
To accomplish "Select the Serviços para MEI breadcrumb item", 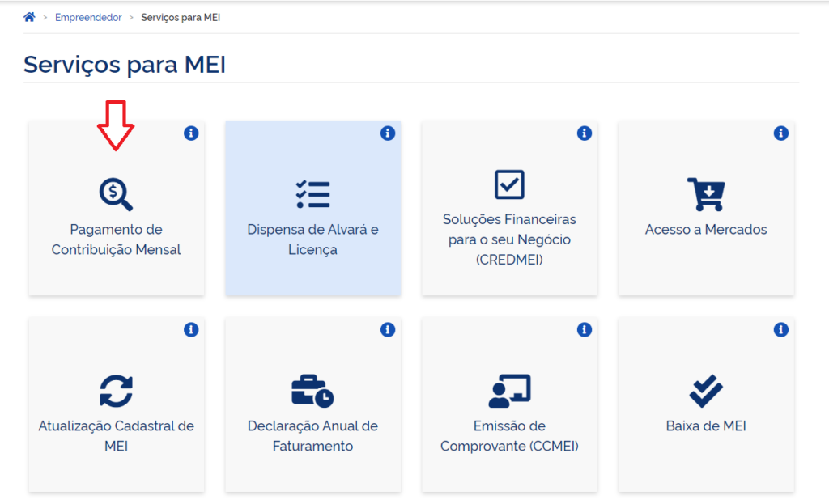I will [181, 17].
